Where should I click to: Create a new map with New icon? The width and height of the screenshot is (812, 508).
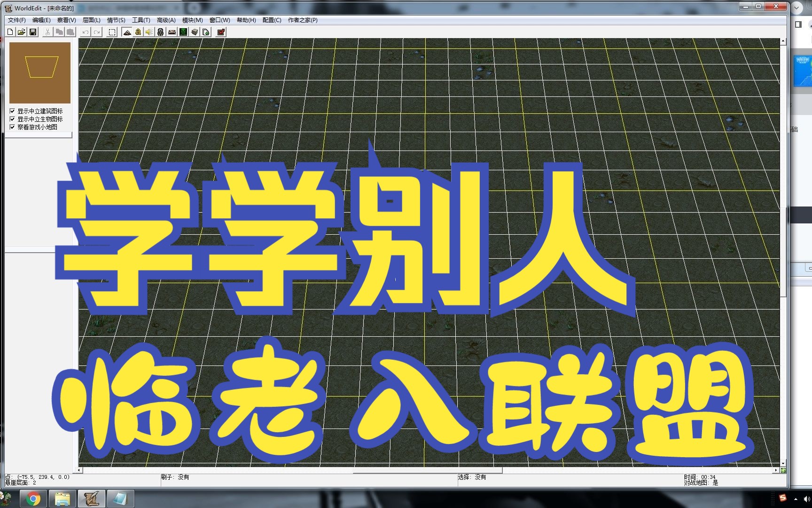click(x=10, y=32)
